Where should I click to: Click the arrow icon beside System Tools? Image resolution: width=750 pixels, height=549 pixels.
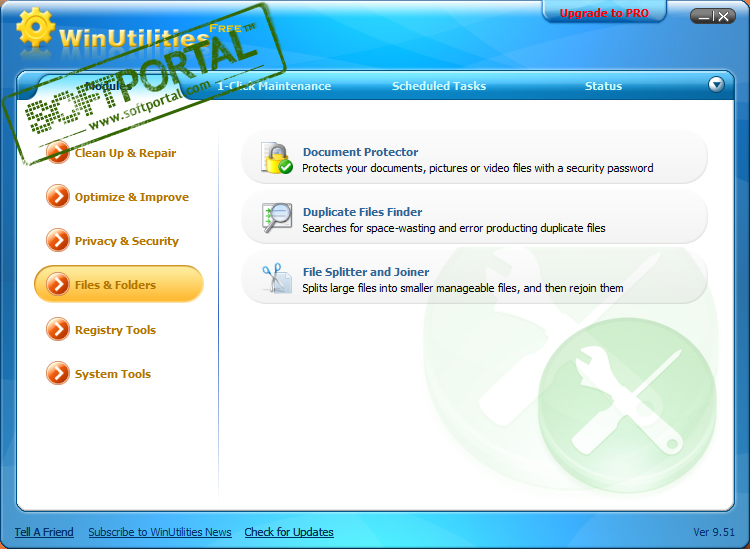tap(58, 373)
